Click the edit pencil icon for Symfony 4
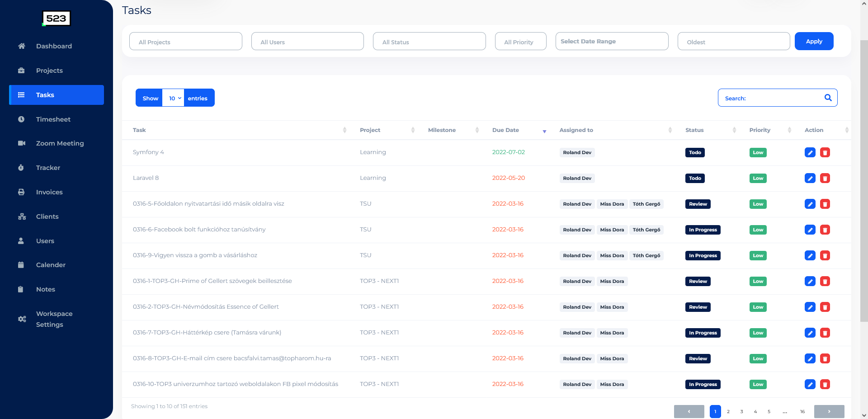 (x=810, y=153)
